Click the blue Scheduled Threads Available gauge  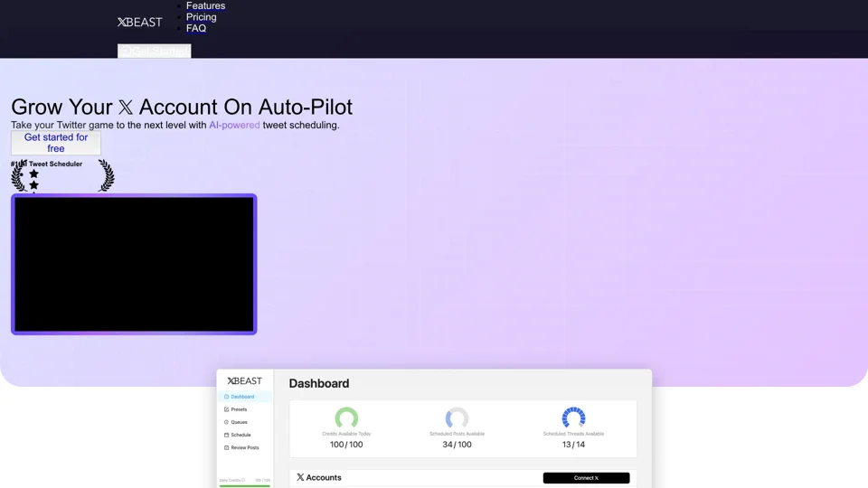click(573, 418)
